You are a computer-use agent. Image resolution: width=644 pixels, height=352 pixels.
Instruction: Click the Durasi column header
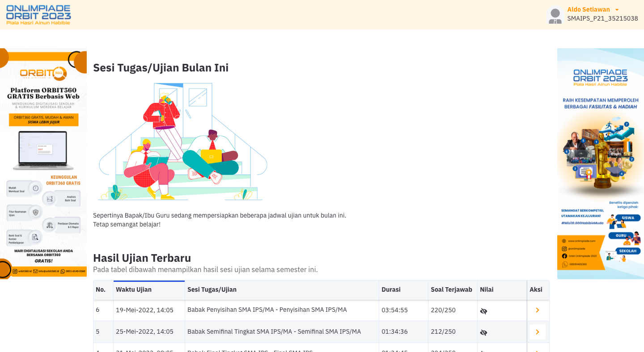(391, 289)
